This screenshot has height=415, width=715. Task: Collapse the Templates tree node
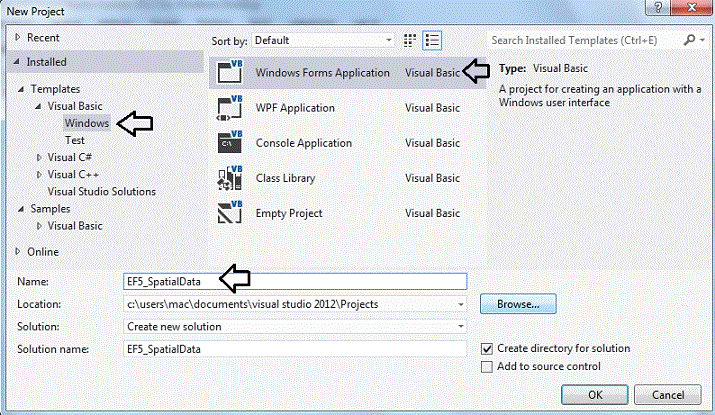point(21,89)
